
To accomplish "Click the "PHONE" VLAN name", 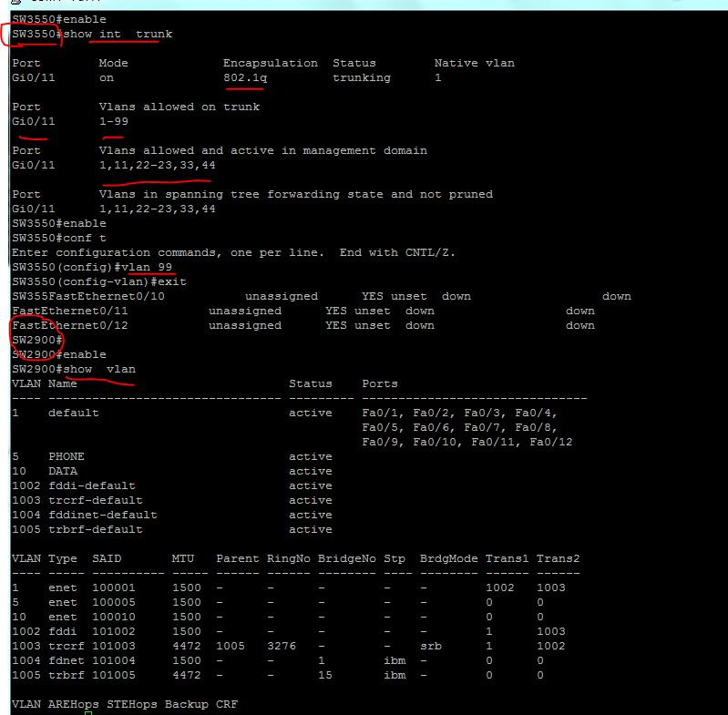I will [x=67, y=456].
